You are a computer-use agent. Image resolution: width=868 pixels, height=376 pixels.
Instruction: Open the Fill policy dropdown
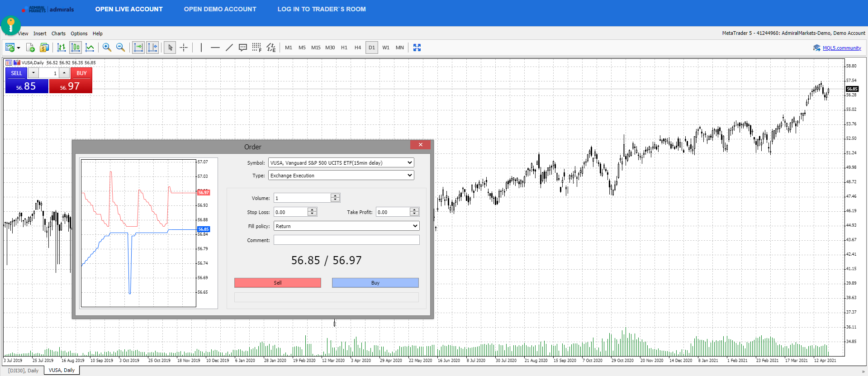click(346, 226)
